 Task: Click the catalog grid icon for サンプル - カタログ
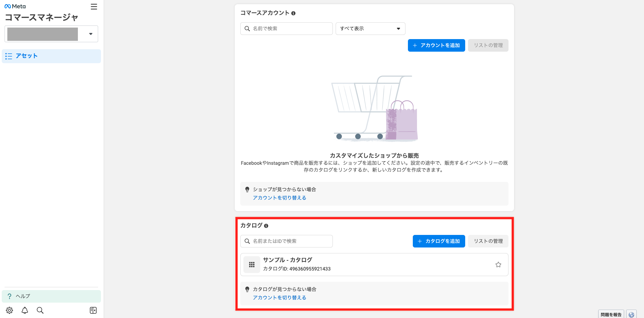tap(252, 265)
